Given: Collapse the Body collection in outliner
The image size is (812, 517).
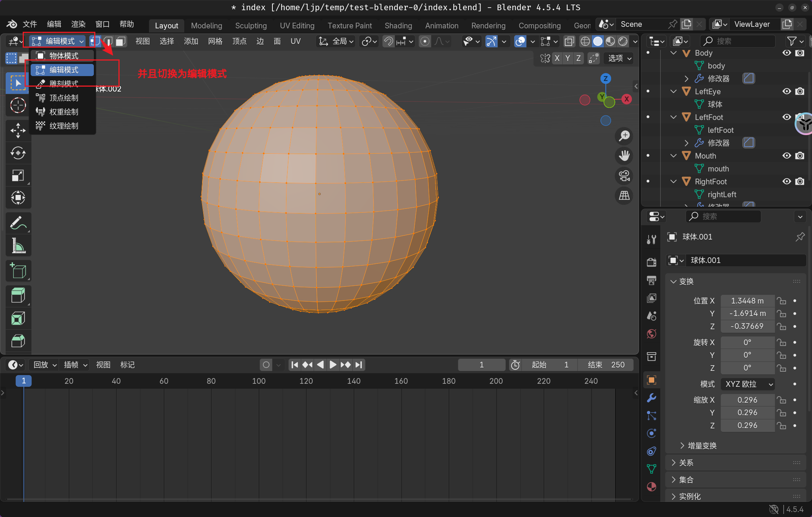Looking at the screenshot, I should [x=674, y=53].
